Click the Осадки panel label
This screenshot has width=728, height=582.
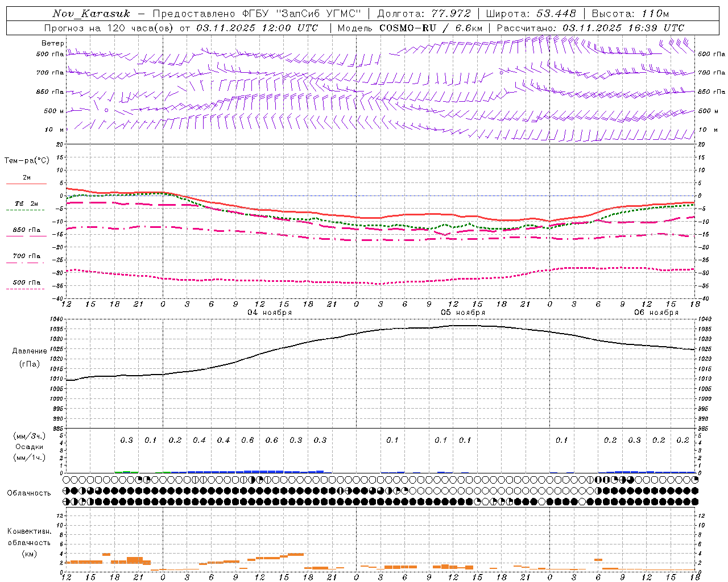(30, 447)
